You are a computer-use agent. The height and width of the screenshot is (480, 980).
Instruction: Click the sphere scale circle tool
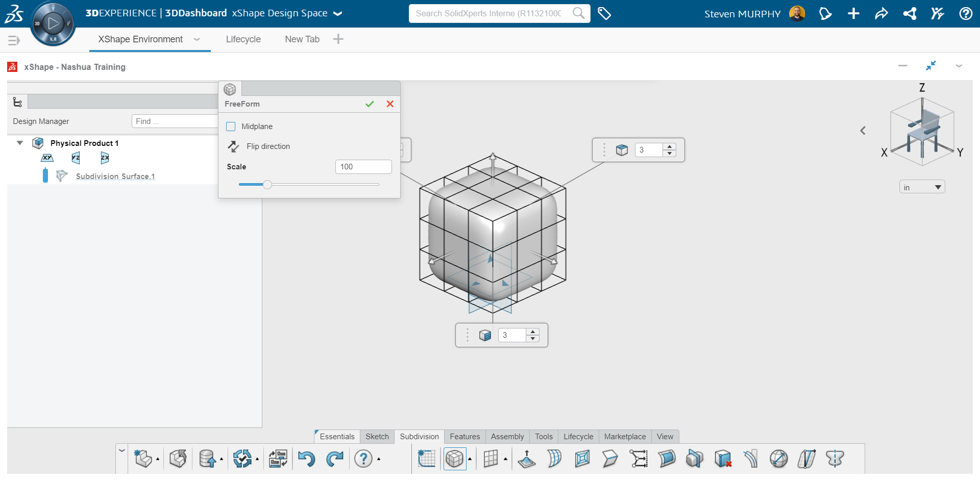point(779,459)
